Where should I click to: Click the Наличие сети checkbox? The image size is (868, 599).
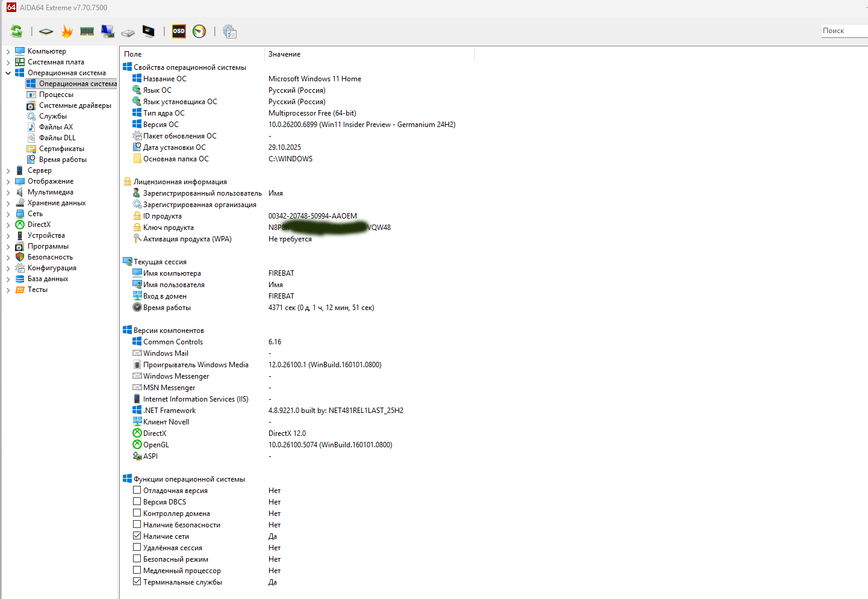point(137,536)
